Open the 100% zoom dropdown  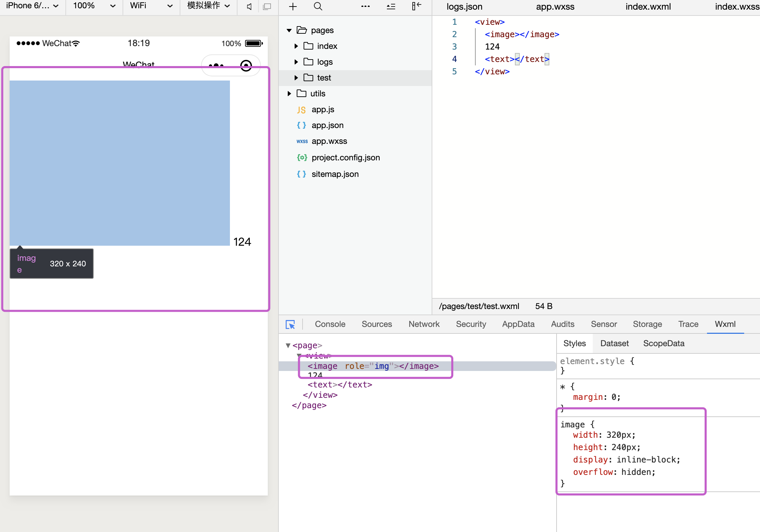(x=94, y=6)
